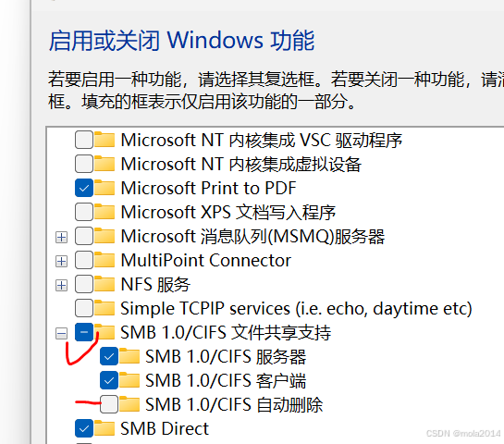Viewport: 504px width, 444px height.
Task: Expand Microsoft 消息队列(MSMQ)服务器 node
Action: coord(61,238)
